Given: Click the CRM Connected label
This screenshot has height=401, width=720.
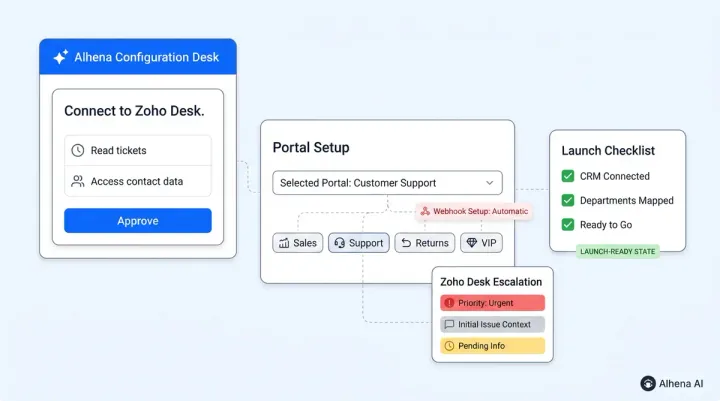Looking at the screenshot, I should (x=614, y=176).
